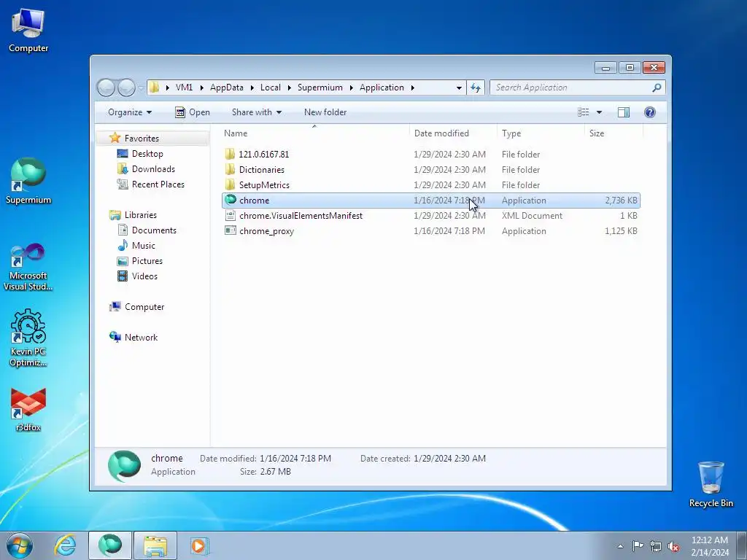Click the New folder button
Image resolution: width=747 pixels, height=560 pixels.
pyautogui.click(x=325, y=112)
